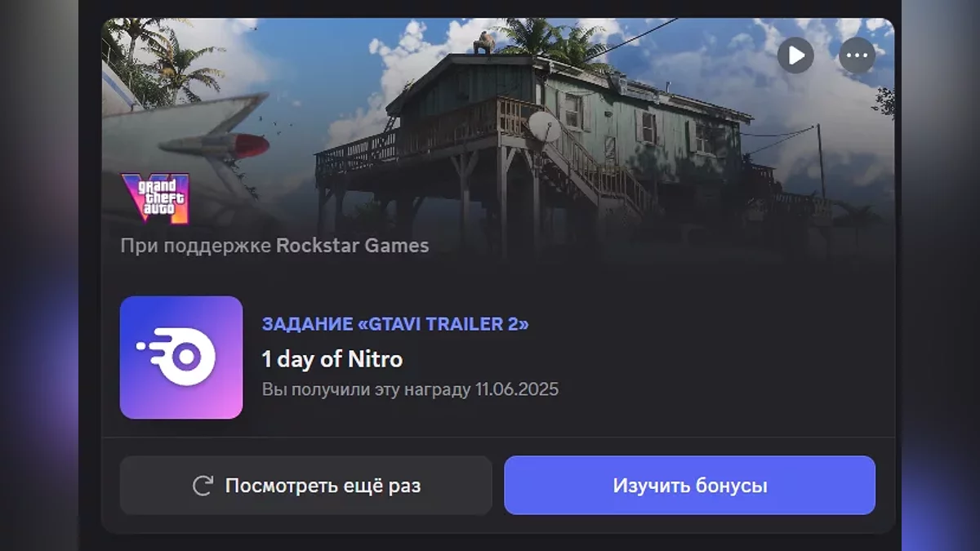Screen dimensions: 980x551
Task: Click the utility pole right of house
Action: point(820,161)
